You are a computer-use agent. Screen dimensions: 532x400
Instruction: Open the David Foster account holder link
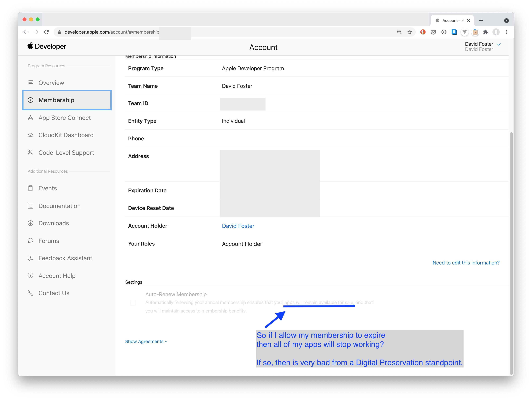coord(238,226)
